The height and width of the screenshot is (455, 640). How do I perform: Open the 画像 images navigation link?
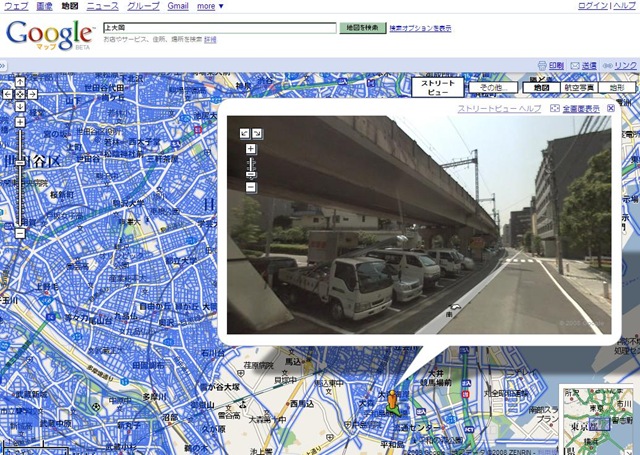pos(44,6)
